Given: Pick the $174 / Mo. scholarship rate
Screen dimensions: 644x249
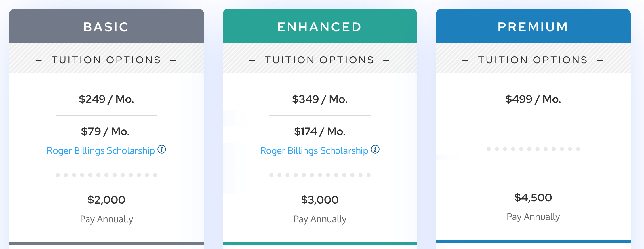Looking at the screenshot, I should coord(319,131).
